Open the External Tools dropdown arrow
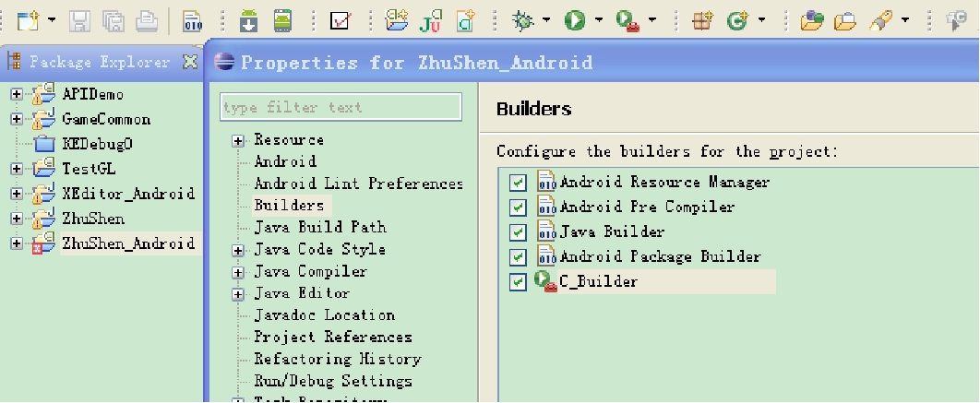980x403 pixels. (651, 21)
